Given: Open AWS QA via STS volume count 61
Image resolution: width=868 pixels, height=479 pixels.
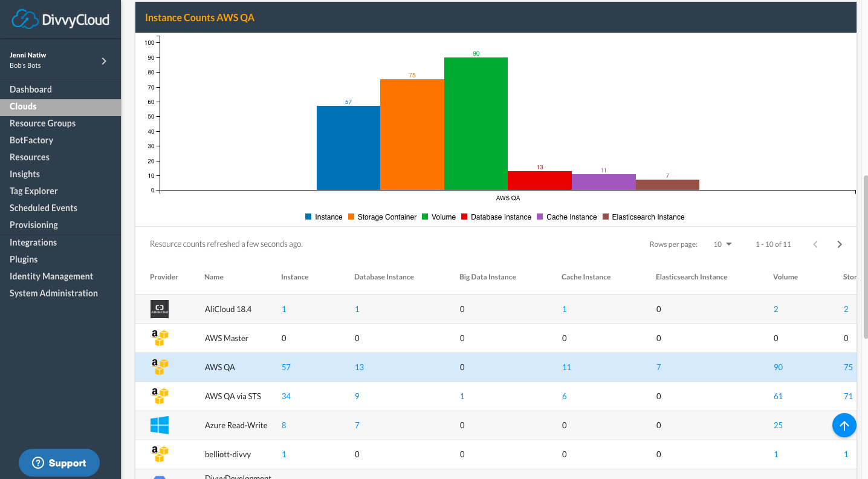Looking at the screenshot, I should [x=778, y=396].
